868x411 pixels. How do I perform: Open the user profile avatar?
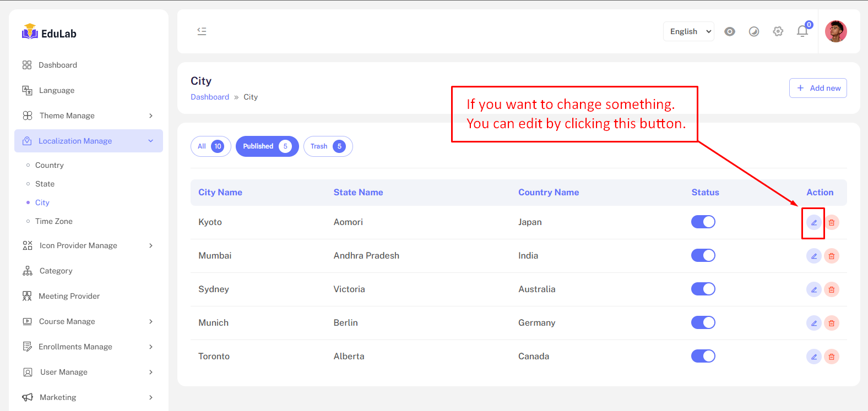836,31
